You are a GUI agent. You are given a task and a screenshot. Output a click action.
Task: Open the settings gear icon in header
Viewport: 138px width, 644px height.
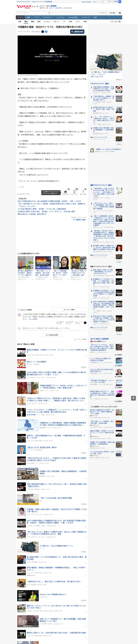click(x=120, y=13)
